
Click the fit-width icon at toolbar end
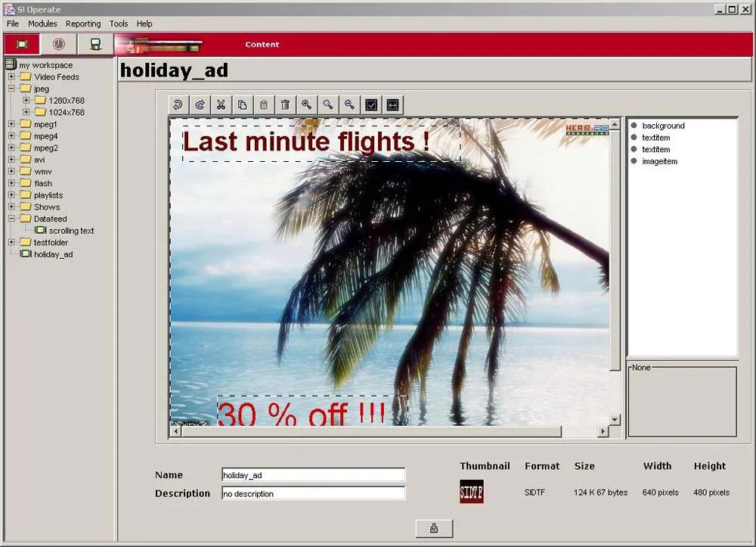tap(392, 105)
